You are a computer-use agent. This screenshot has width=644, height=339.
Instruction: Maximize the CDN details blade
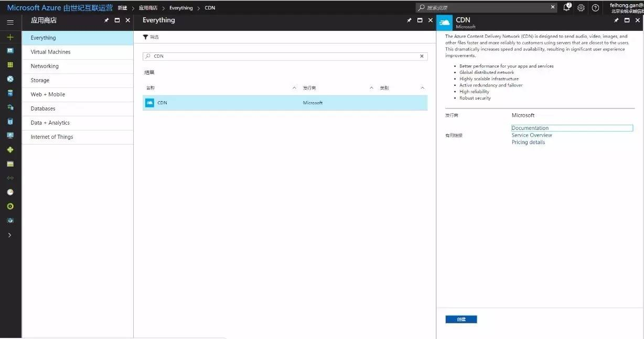(x=627, y=20)
